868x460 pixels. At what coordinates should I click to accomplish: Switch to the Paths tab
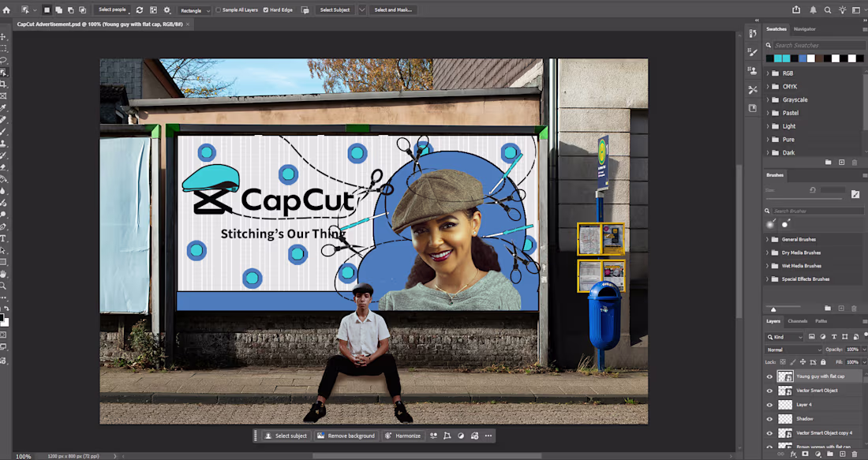821,321
